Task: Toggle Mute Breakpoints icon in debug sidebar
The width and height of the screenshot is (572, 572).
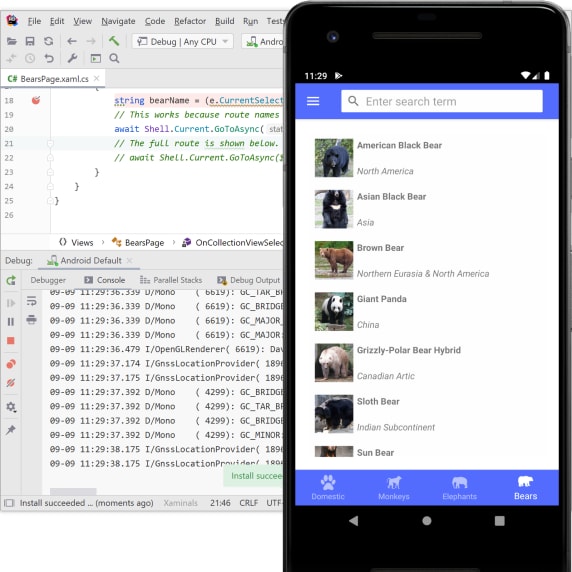Action: [11, 383]
